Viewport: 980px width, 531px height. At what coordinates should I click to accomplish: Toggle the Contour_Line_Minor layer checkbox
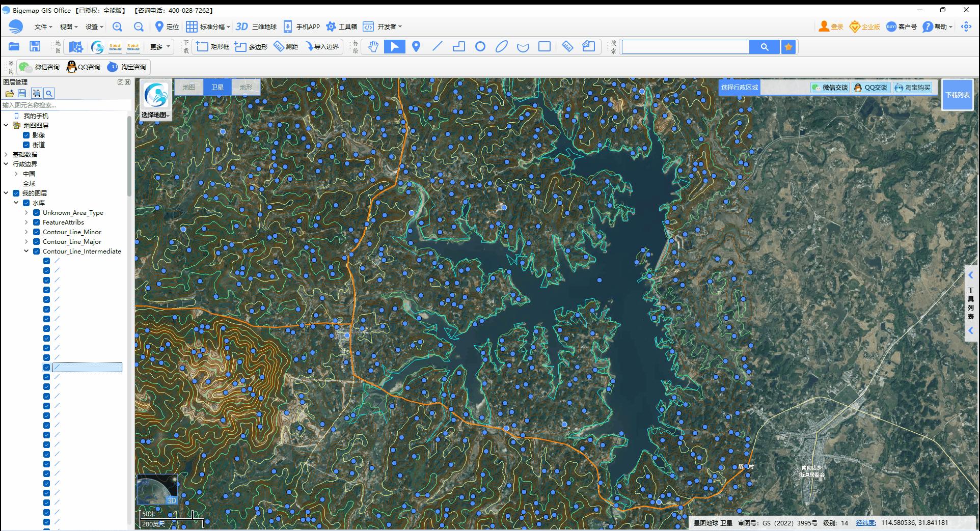pos(37,232)
